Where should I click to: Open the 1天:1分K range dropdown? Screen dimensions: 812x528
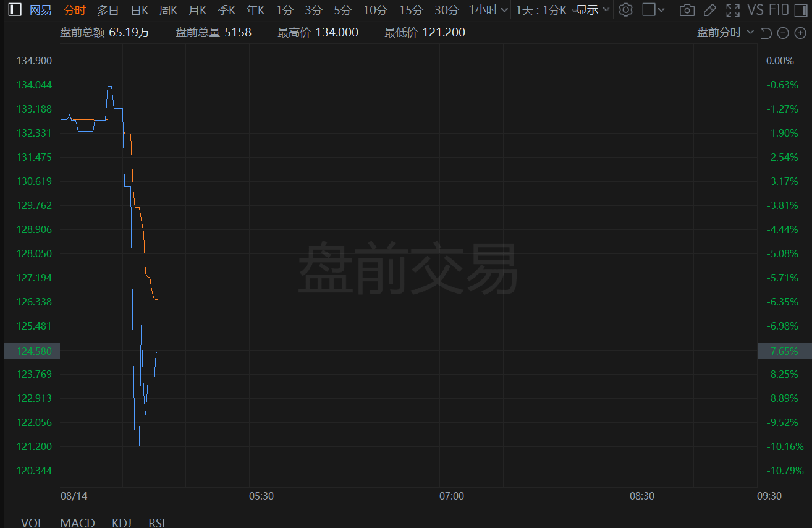point(546,10)
